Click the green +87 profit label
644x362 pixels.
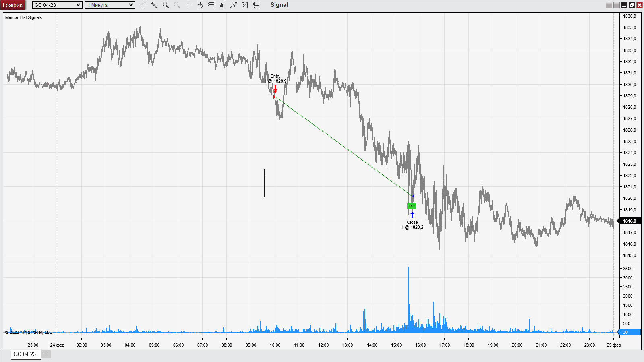412,206
